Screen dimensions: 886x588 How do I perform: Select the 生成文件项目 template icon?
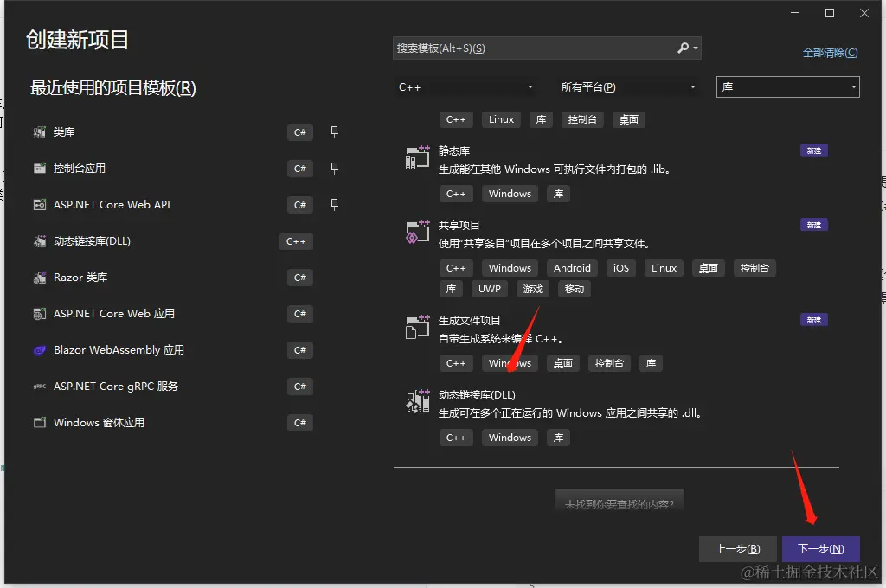416,328
